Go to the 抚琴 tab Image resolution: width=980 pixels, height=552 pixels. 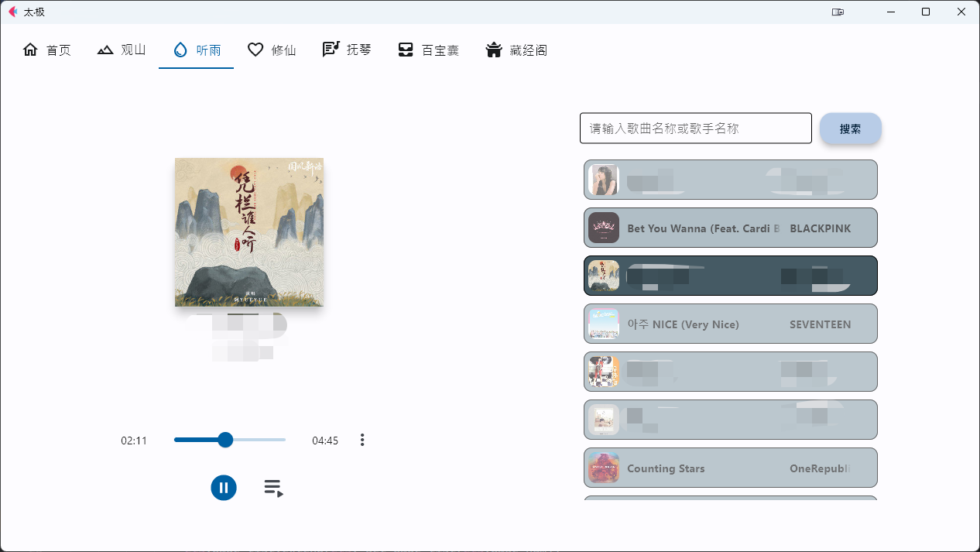(347, 50)
